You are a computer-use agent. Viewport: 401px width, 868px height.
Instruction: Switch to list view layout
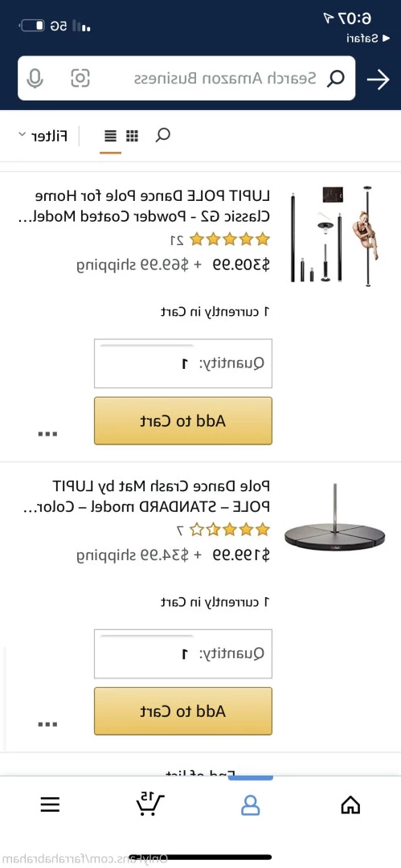tap(111, 136)
